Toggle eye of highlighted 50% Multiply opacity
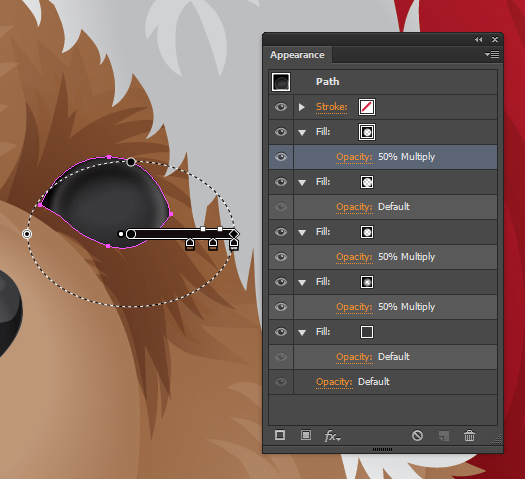This screenshot has width=525, height=479. pos(281,157)
